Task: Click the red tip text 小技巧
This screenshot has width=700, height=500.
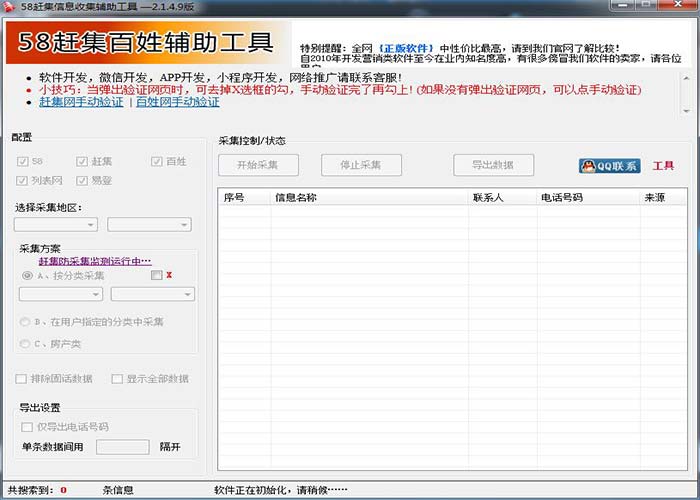Action: click(x=340, y=90)
